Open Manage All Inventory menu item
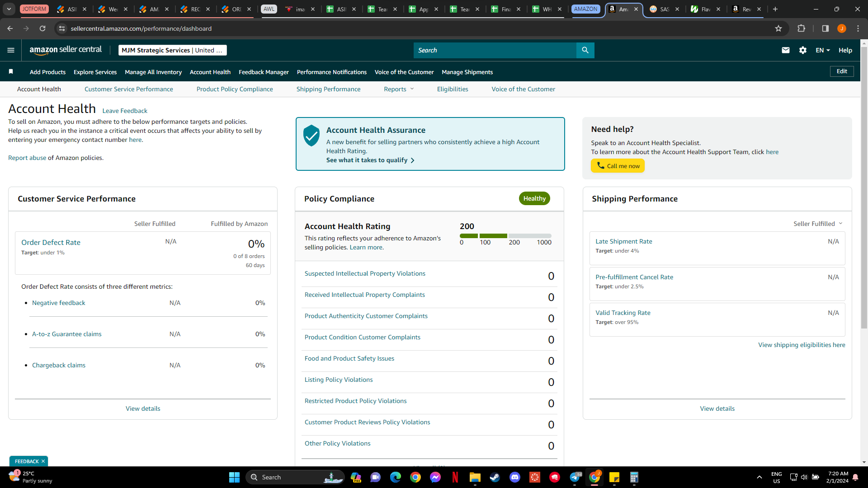 pyautogui.click(x=153, y=72)
